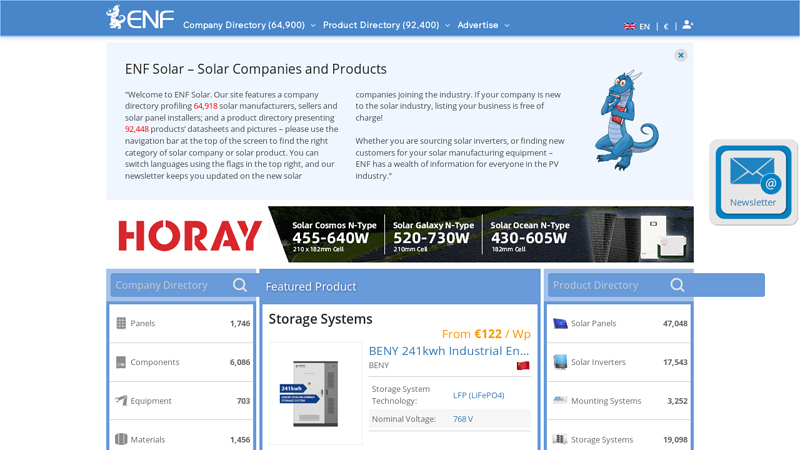
Task: Click the blue dragon mascot image
Action: tap(627, 121)
